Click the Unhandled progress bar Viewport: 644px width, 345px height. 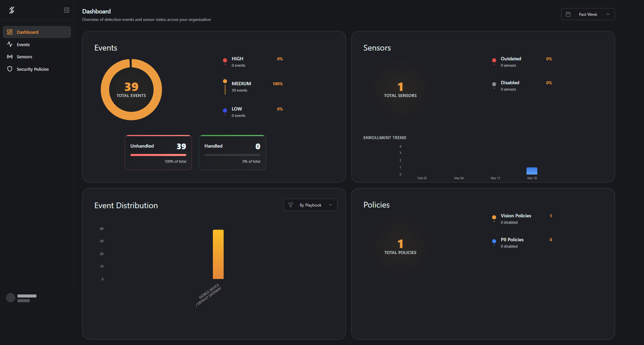pyautogui.click(x=158, y=155)
